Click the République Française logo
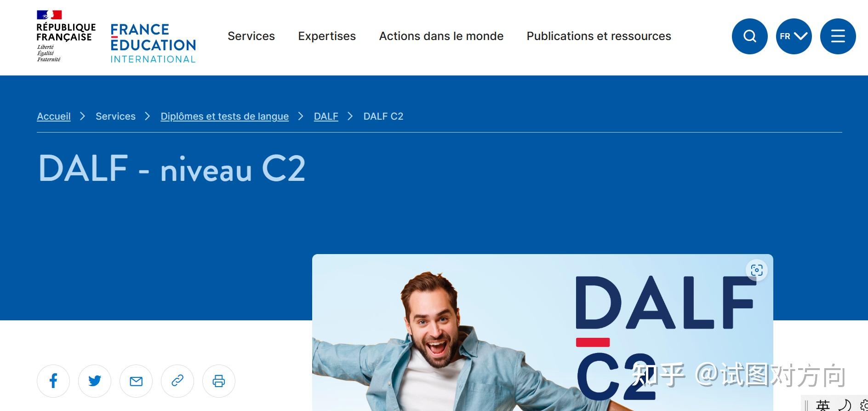The height and width of the screenshot is (411, 868). click(66, 36)
